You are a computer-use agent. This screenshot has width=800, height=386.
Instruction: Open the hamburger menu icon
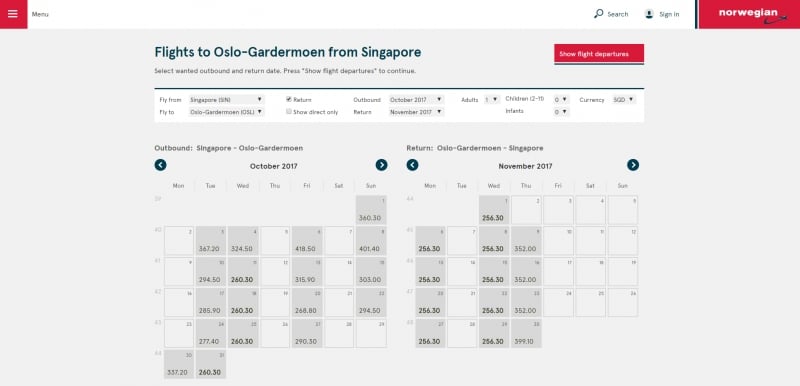(x=13, y=14)
